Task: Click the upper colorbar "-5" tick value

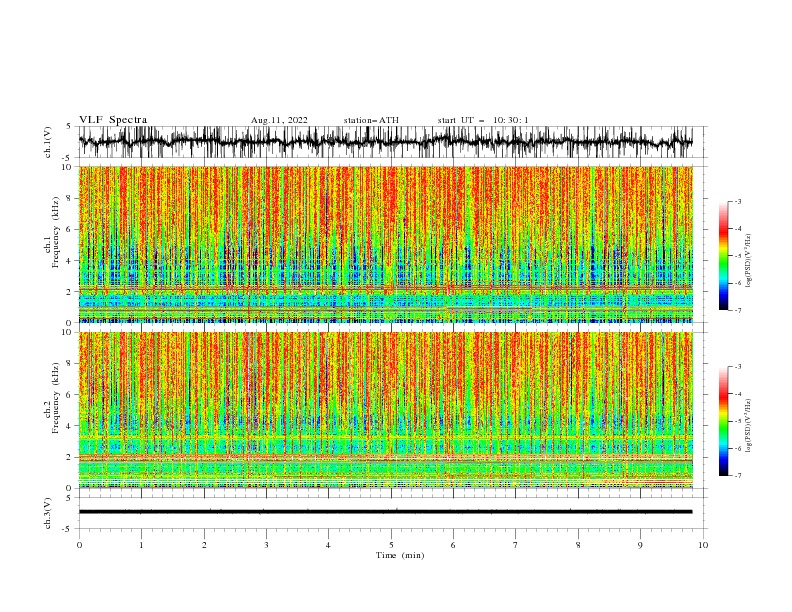Action: [738, 256]
